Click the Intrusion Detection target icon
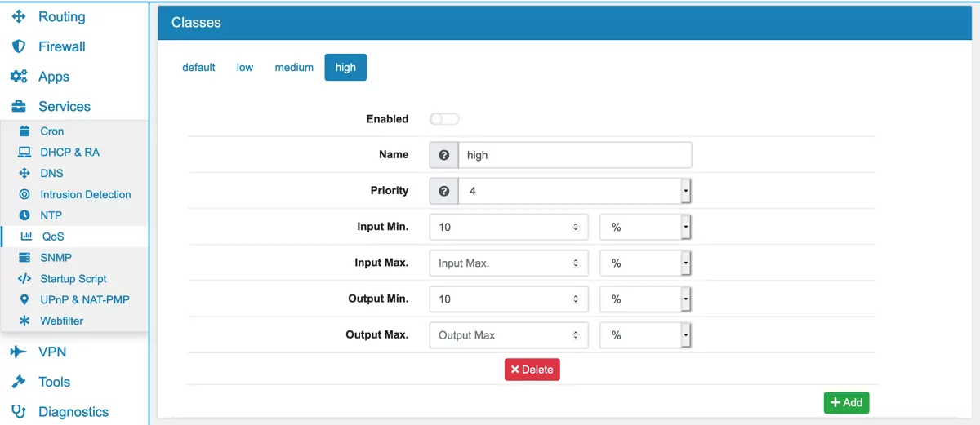This screenshot has width=980, height=425. (24, 195)
